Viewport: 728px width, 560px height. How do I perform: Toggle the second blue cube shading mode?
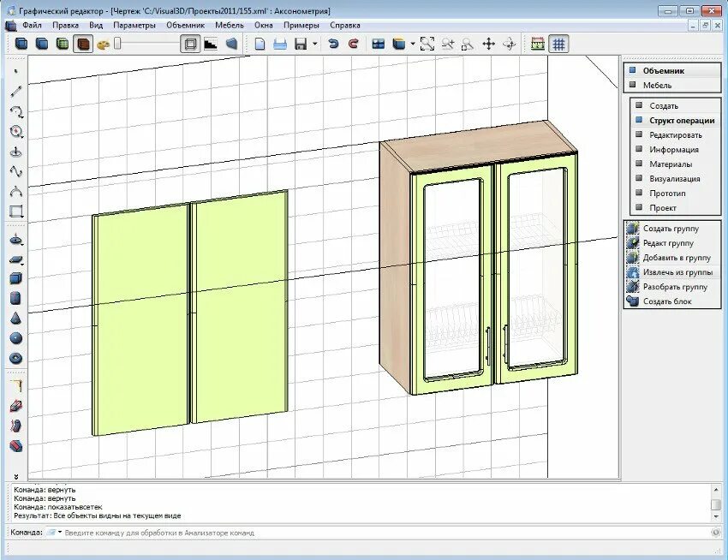(x=42, y=45)
